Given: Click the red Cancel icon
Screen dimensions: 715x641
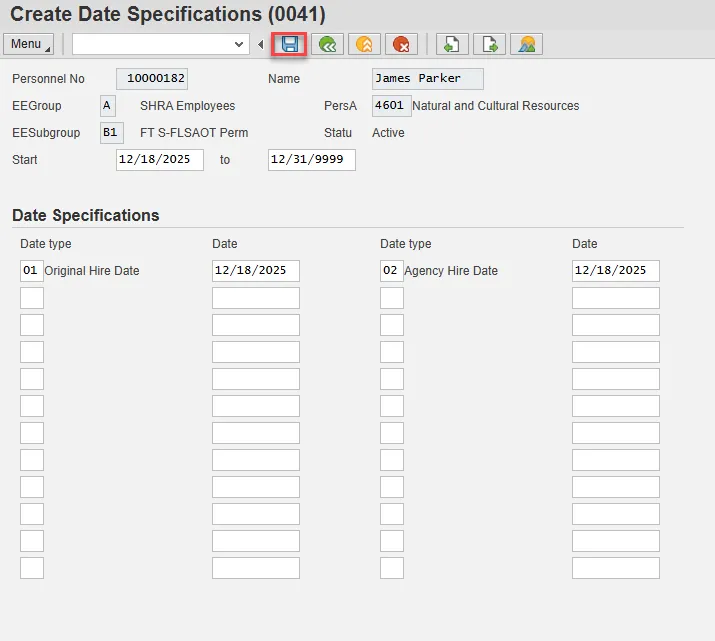Looking at the screenshot, I should [401, 44].
